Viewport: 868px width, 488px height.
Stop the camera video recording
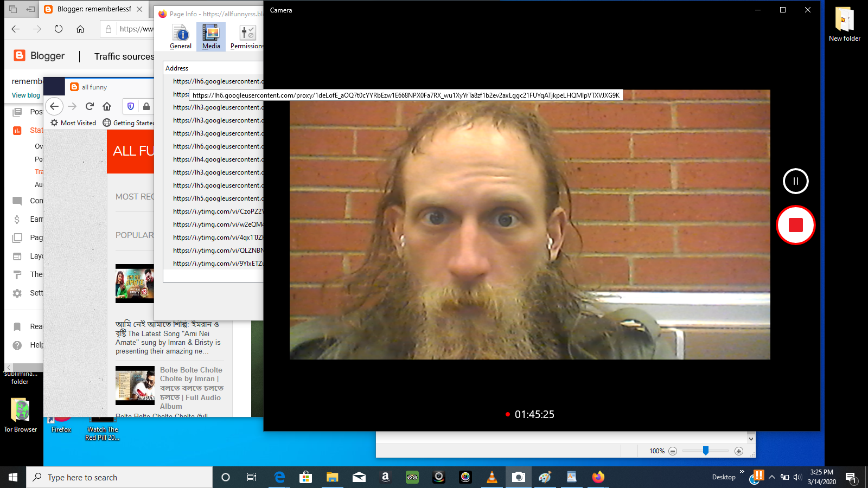(795, 225)
